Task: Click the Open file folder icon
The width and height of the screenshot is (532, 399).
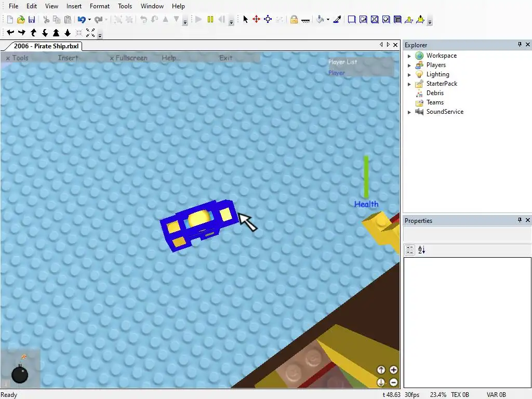Action: [x=21, y=20]
